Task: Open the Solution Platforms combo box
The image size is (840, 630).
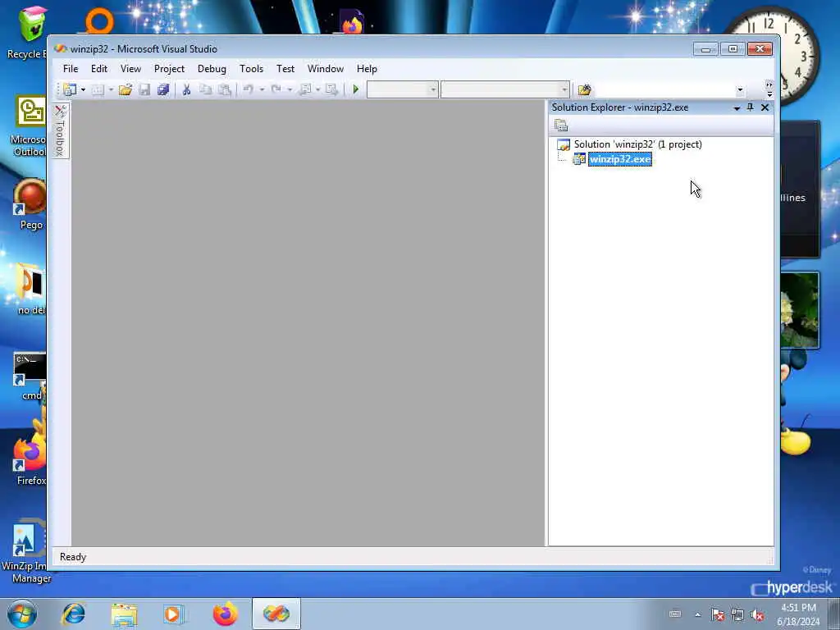Action: 504,89
